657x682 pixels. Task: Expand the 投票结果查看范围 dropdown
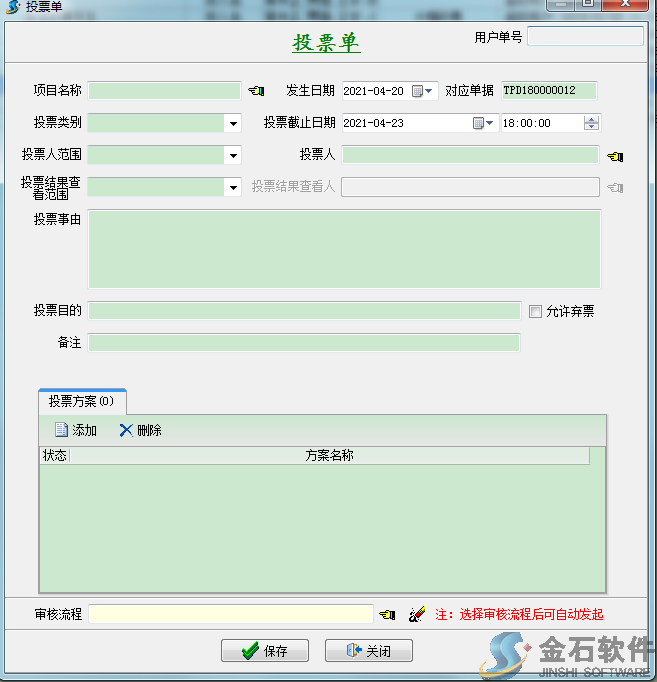coord(233,187)
